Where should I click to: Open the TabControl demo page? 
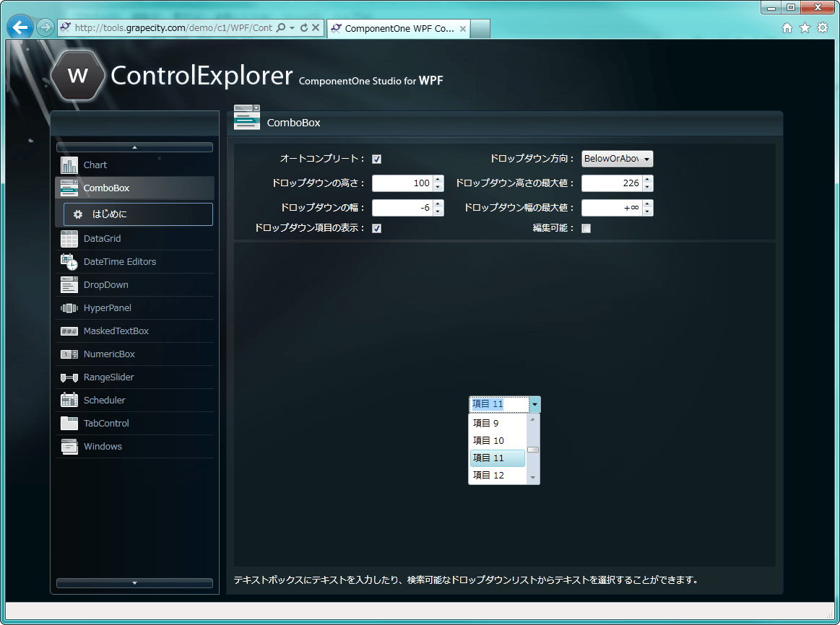(x=105, y=423)
